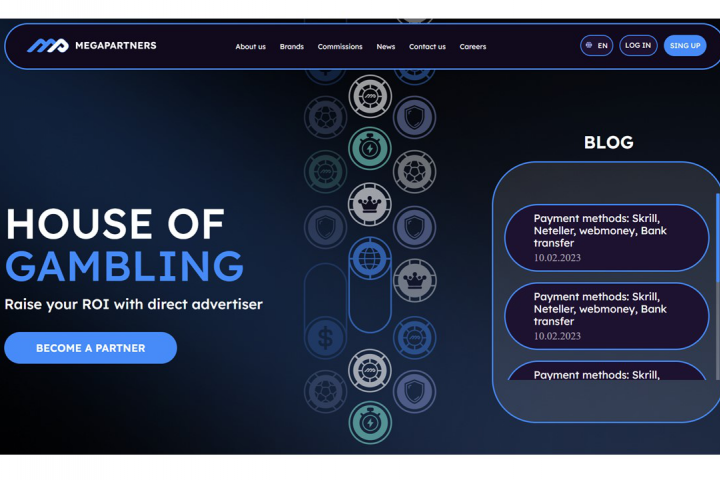Open Contact us page
The width and height of the screenshot is (720, 480).
427,46
